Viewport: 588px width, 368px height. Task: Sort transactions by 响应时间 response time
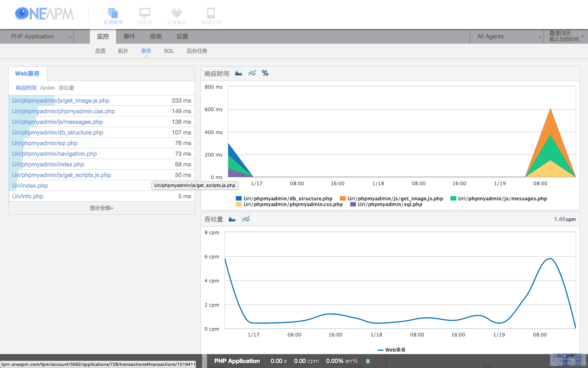(x=26, y=88)
